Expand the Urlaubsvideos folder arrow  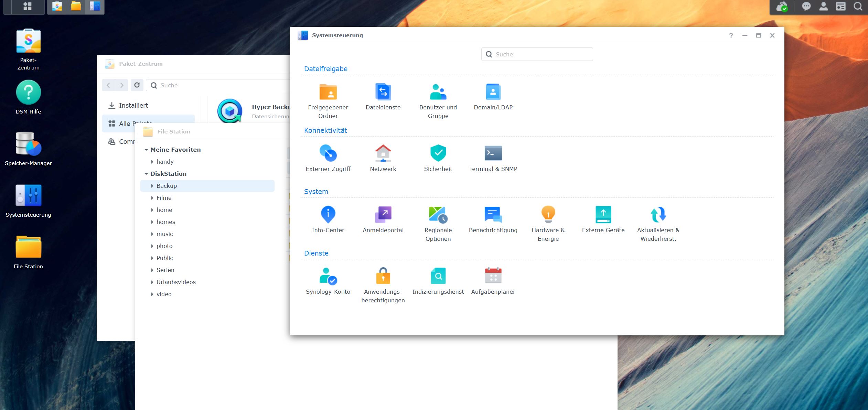(152, 282)
